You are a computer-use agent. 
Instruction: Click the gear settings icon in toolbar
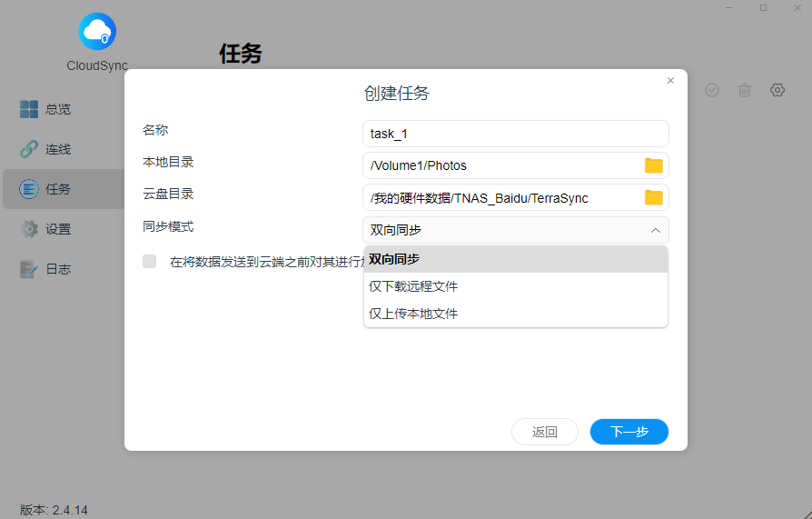click(777, 90)
